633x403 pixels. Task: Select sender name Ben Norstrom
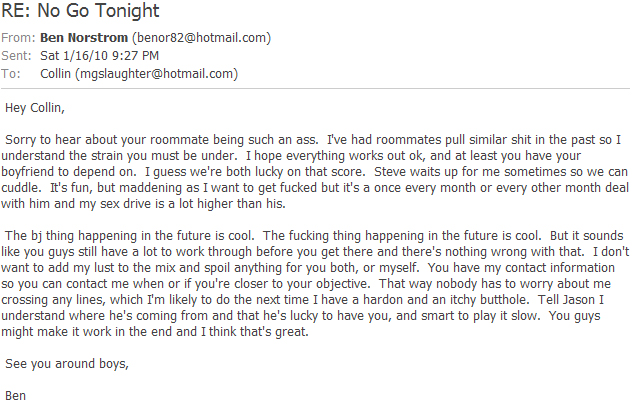pos(81,38)
